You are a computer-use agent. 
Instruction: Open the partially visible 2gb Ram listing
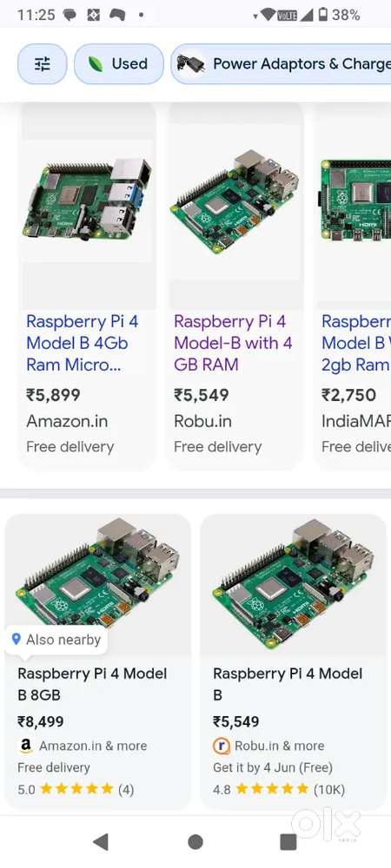(356, 343)
